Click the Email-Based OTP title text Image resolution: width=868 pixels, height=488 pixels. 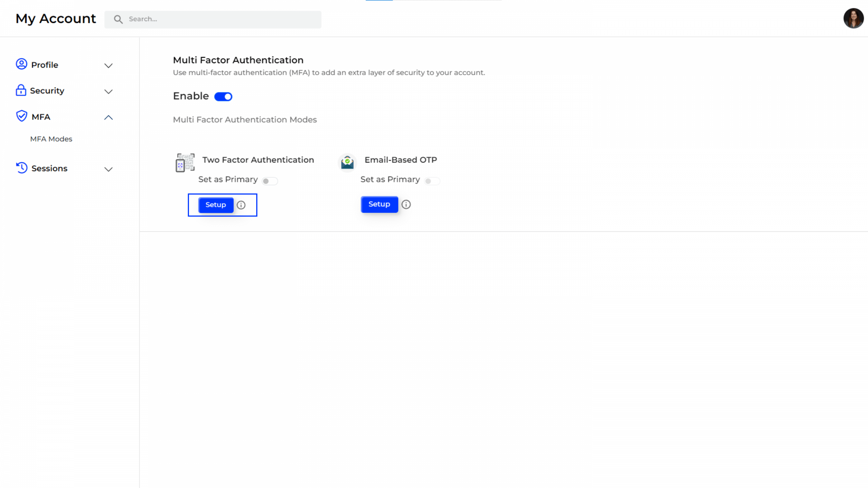click(401, 160)
